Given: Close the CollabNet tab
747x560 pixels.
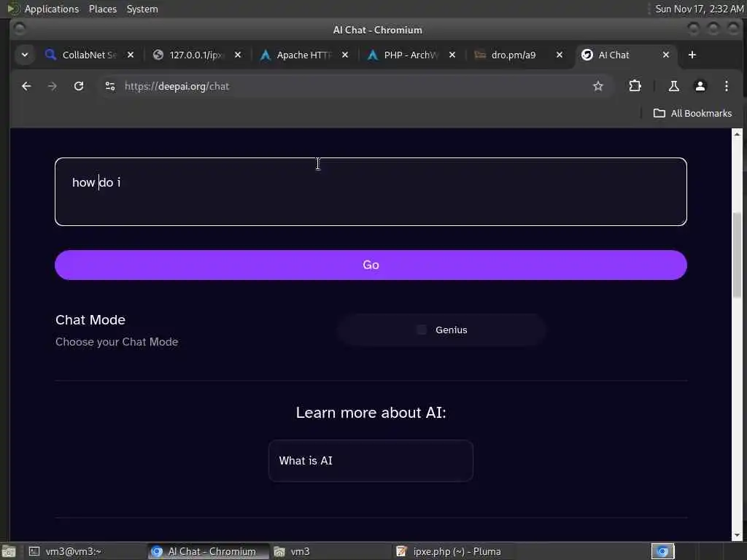Looking at the screenshot, I should point(131,55).
